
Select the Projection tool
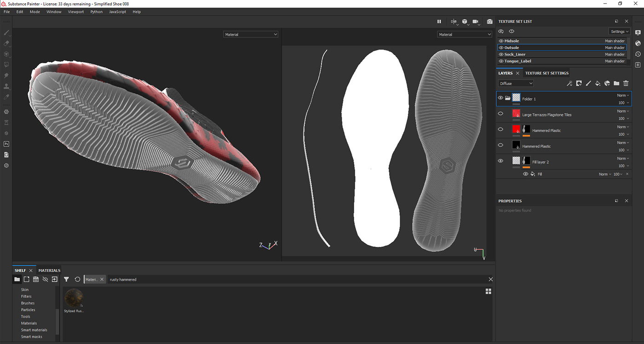[6, 54]
